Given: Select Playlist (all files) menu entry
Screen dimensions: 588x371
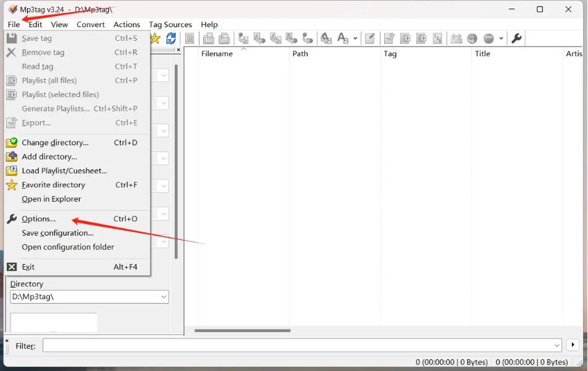Looking at the screenshot, I should tap(77, 80).
